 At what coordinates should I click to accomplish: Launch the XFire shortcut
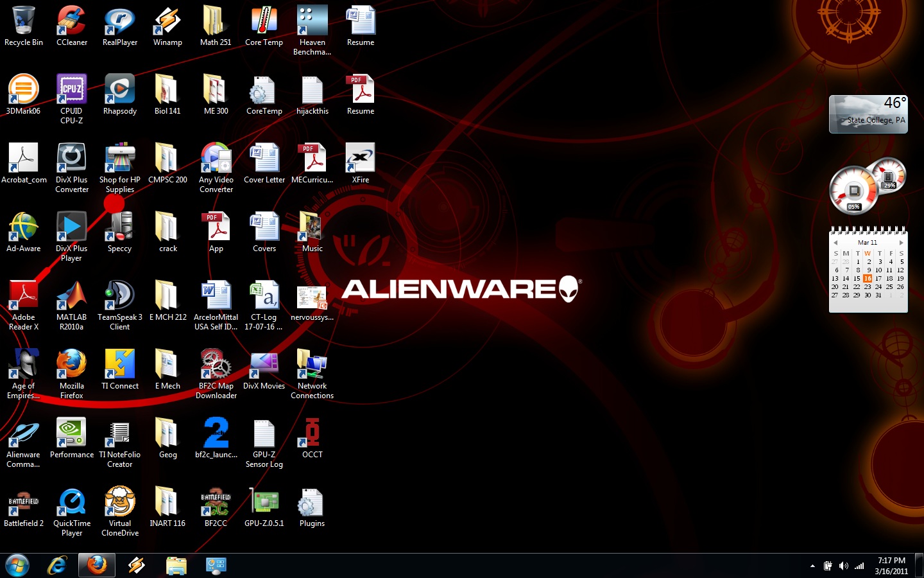(x=361, y=163)
